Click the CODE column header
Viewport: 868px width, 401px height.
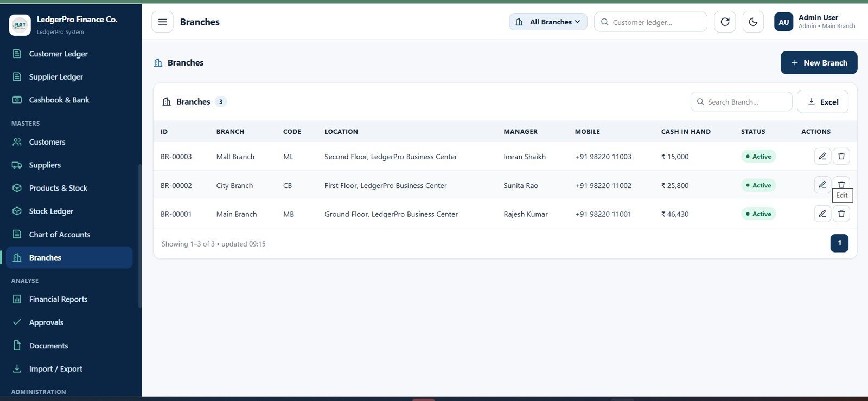(x=292, y=132)
